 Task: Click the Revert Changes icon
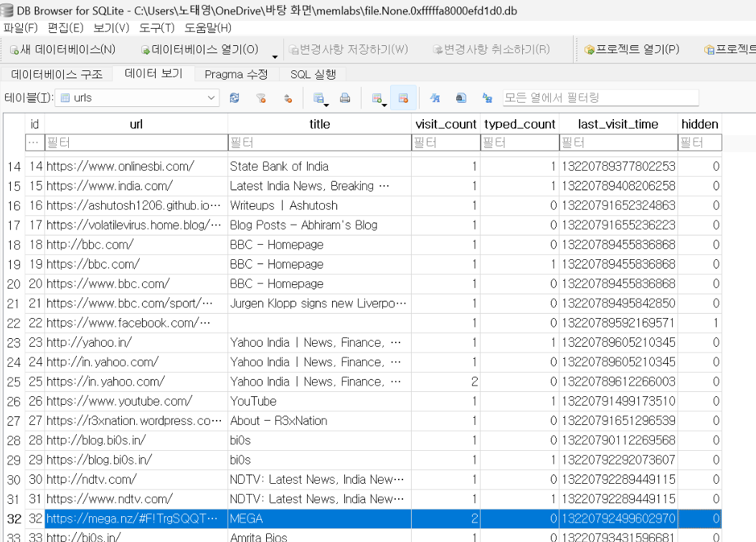[438, 50]
